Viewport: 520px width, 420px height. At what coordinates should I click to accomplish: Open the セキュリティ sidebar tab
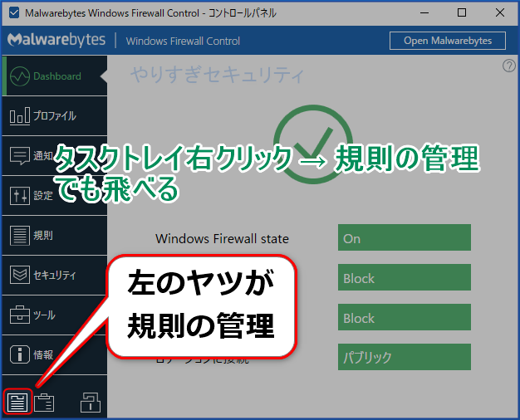[54, 275]
